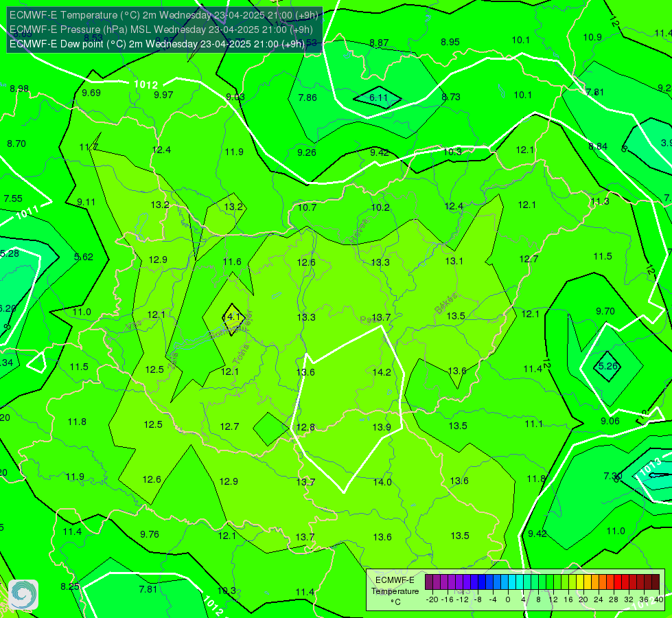Click the 5.26 value inside the diamond contour
Viewport: 672px width, 618px height.
[607, 366]
